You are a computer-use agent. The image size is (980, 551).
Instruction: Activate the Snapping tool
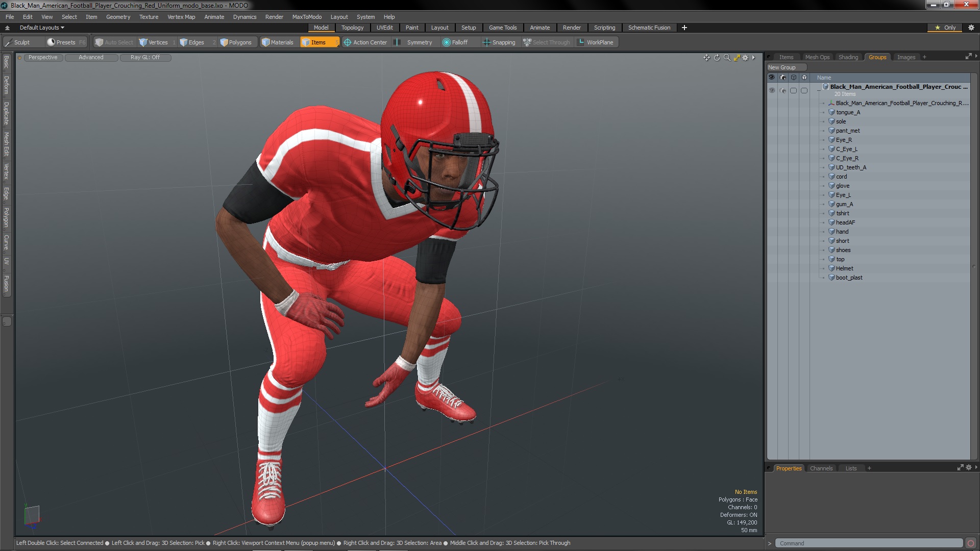[x=499, y=42]
